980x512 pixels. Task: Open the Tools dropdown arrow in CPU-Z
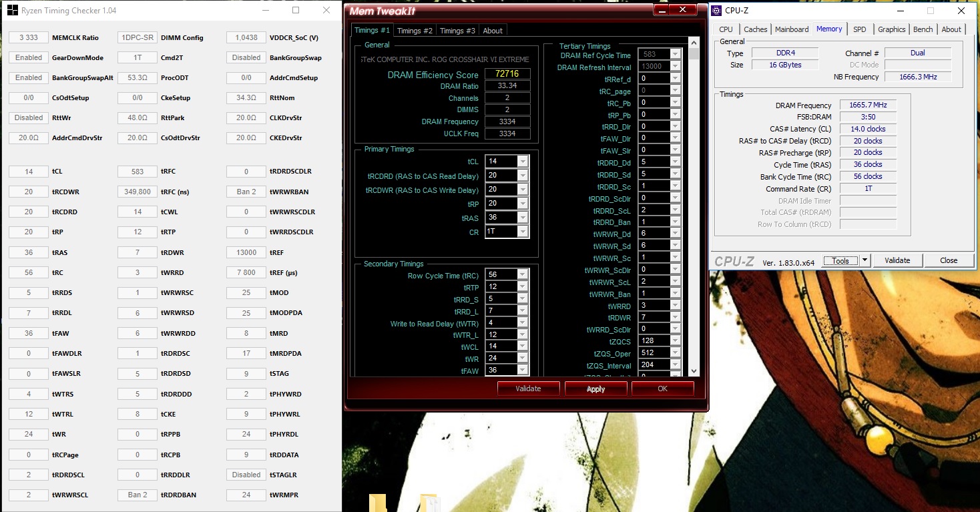point(865,260)
